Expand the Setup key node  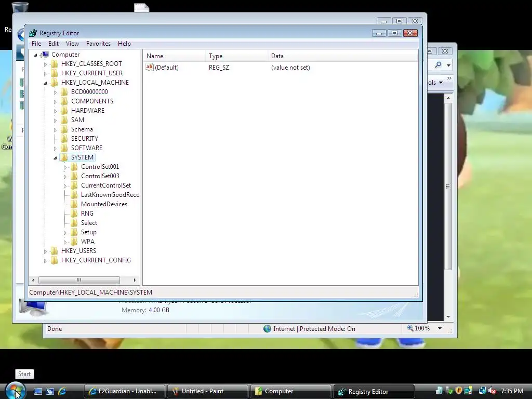click(65, 233)
